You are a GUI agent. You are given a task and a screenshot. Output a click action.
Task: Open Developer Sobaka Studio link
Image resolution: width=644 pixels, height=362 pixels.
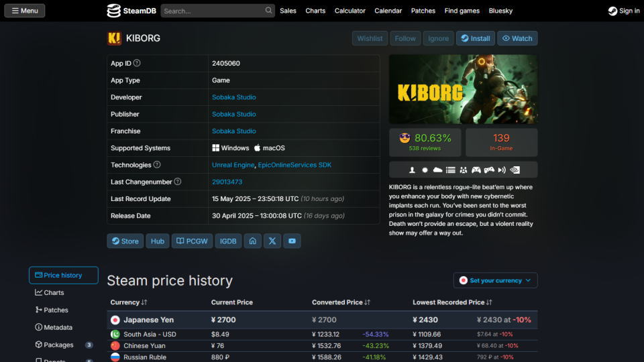[233, 97]
